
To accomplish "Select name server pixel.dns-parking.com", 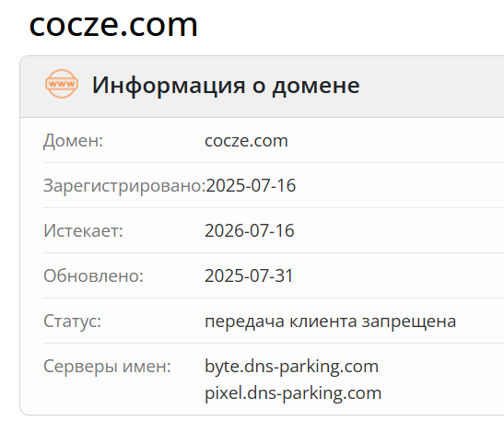I will pos(293,393).
